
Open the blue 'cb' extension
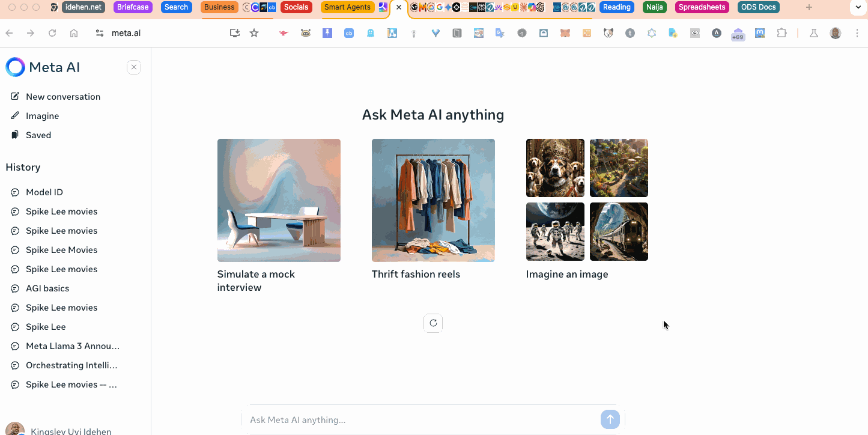coord(349,34)
